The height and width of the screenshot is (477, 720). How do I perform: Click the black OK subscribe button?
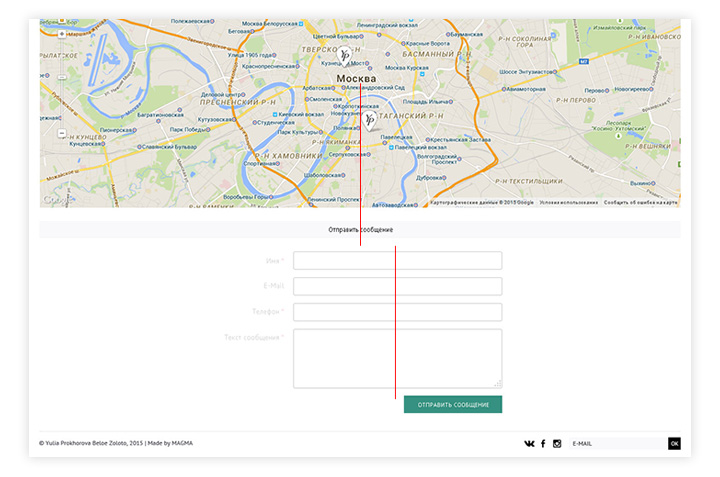[x=674, y=443]
